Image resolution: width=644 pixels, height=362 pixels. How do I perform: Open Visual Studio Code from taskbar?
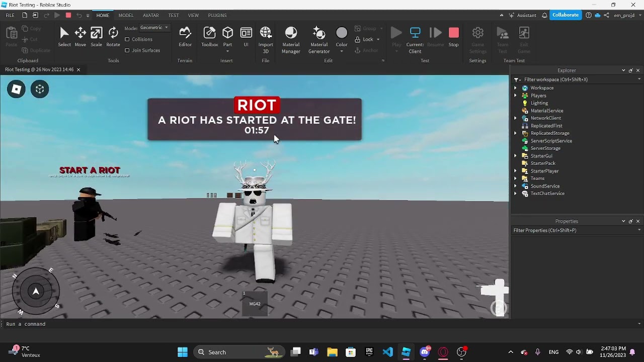pyautogui.click(x=387, y=352)
